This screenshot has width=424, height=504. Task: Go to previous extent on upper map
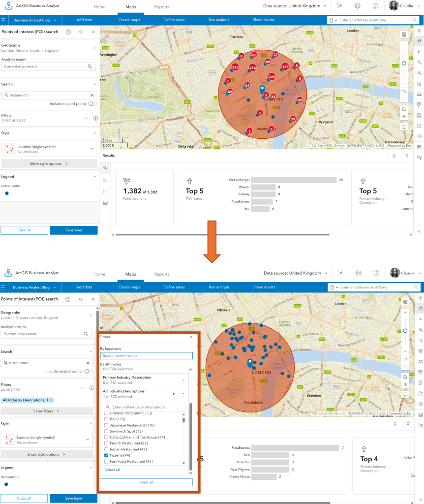click(404, 92)
